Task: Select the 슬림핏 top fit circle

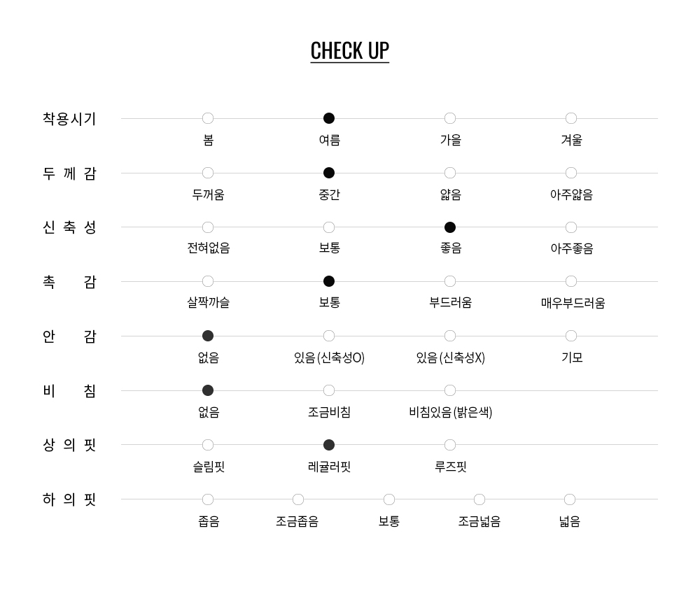Action: tap(208, 445)
